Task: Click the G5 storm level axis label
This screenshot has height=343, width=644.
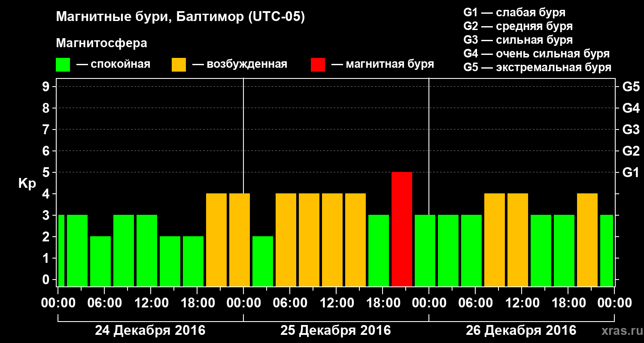Action: (x=631, y=87)
